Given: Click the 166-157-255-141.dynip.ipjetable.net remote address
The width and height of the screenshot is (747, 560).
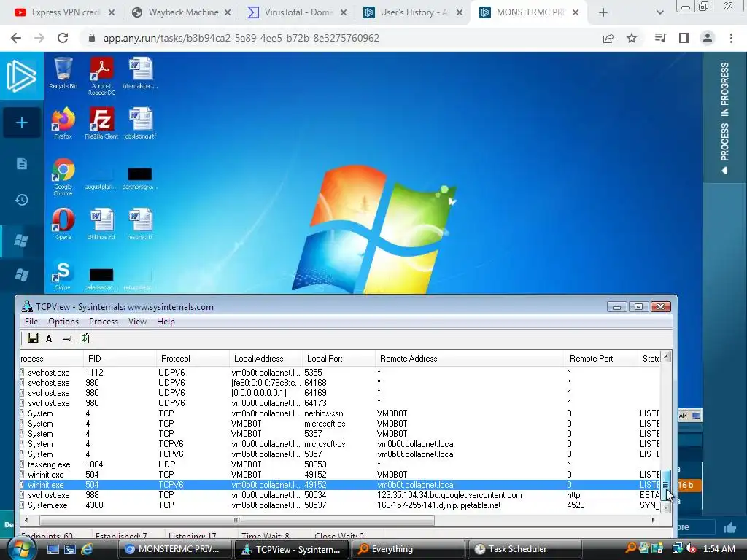Looking at the screenshot, I should pos(438,505).
